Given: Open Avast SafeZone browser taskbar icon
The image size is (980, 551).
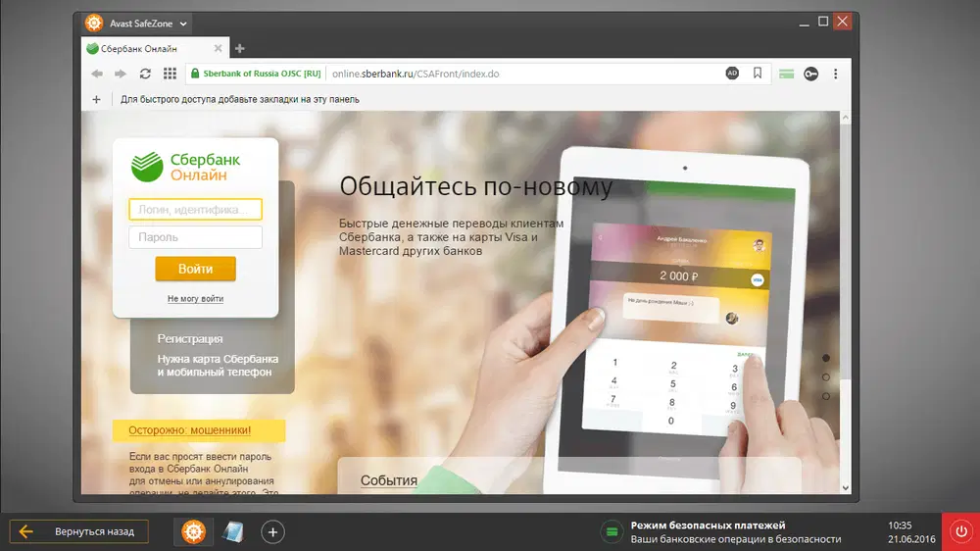Looking at the screenshot, I should click(x=193, y=531).
